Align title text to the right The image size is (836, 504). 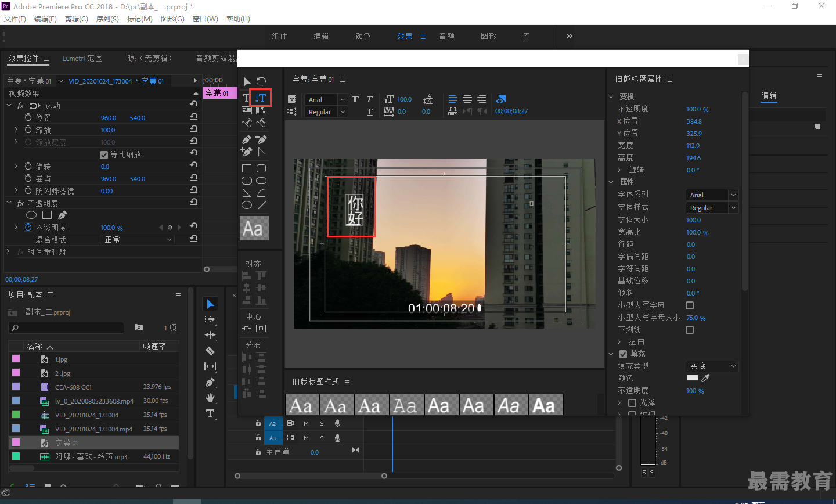[x=482, y=99]
